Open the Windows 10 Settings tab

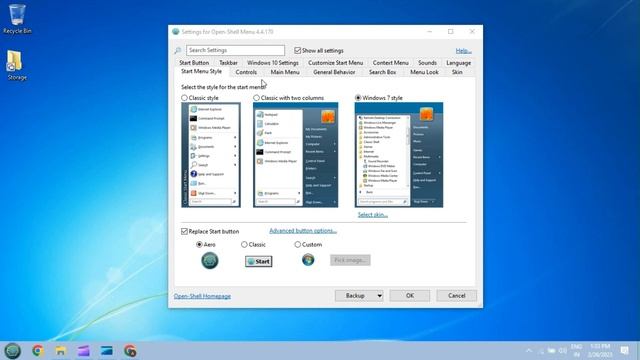pos(273,63)
